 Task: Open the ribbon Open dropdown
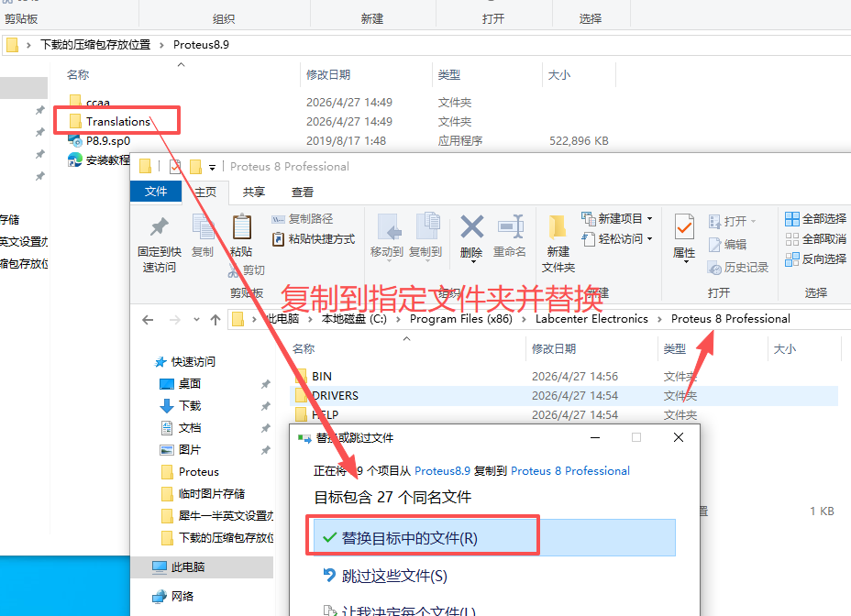[x=732, y=222]
